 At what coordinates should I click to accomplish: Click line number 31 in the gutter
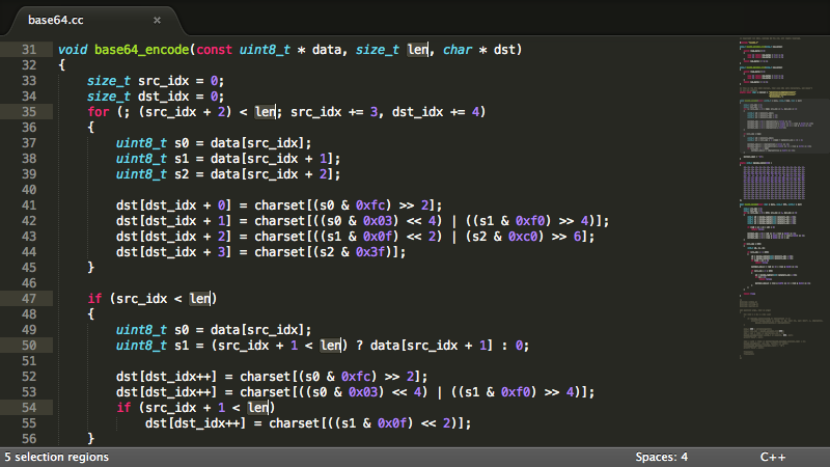click(x=29, y=50)
